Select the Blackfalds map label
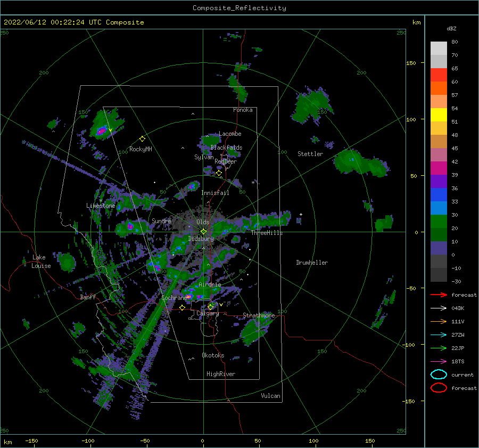 pyautogui.click(x=226, y=148)
